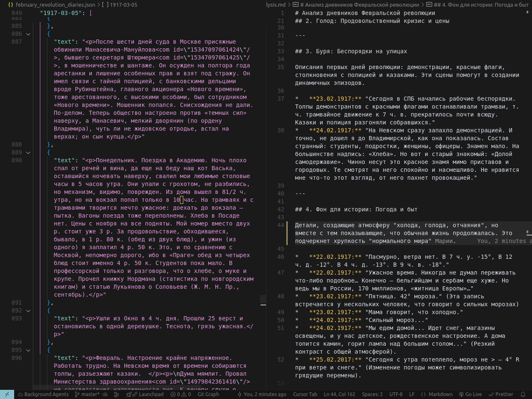Click heading '## 4. Фон для истории: Погода и быт' in editor
Screen dimensions: 532x399
click(x=356, y=209)
